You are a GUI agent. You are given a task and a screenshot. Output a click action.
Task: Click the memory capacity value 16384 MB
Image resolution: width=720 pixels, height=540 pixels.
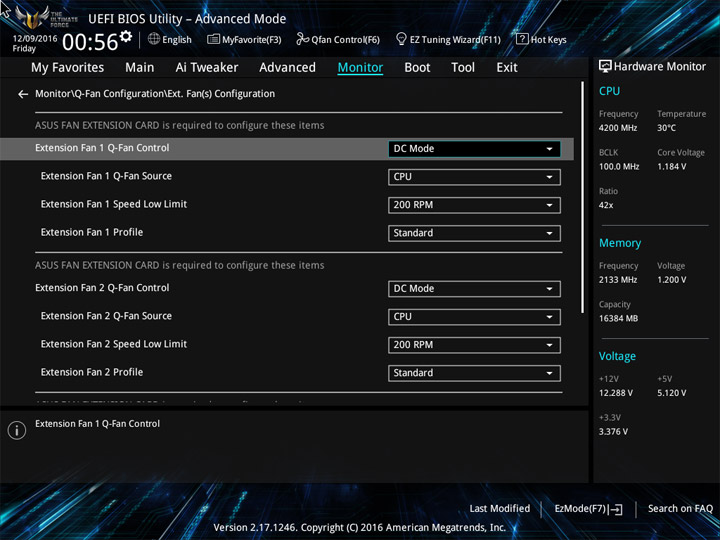618,318
